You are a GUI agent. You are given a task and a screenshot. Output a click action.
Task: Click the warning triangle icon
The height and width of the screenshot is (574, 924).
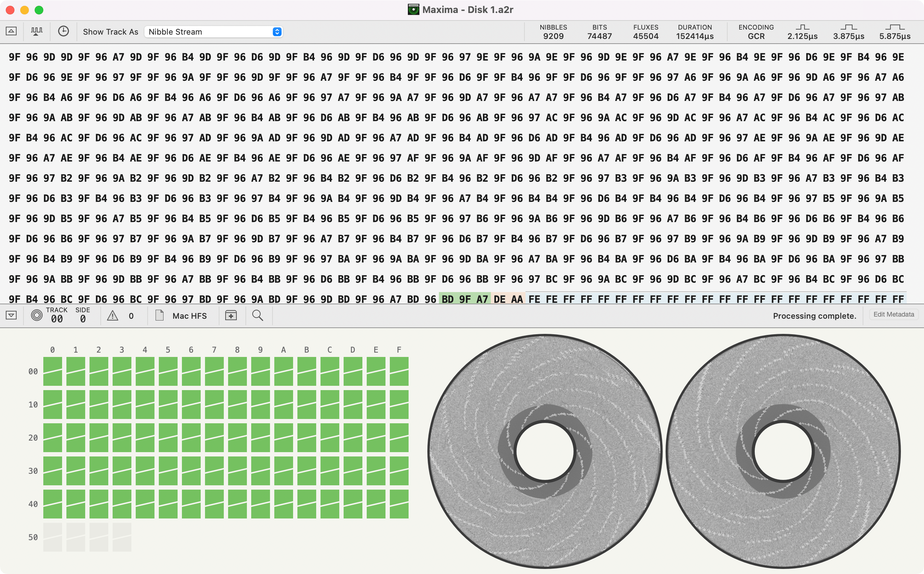click(113, 315)
